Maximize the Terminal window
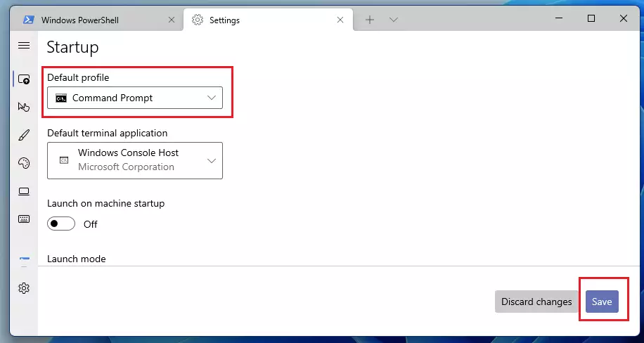Image resolution: width=644 pixels, height=343 pixels. click(x=591, y=18)
